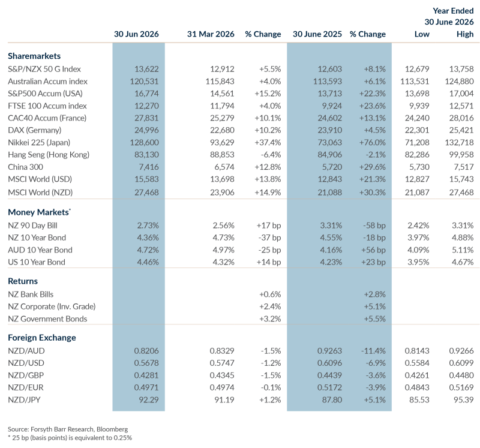Select the NZ 90 Day Bill label
Screen dimensions: 480x448
33,225
